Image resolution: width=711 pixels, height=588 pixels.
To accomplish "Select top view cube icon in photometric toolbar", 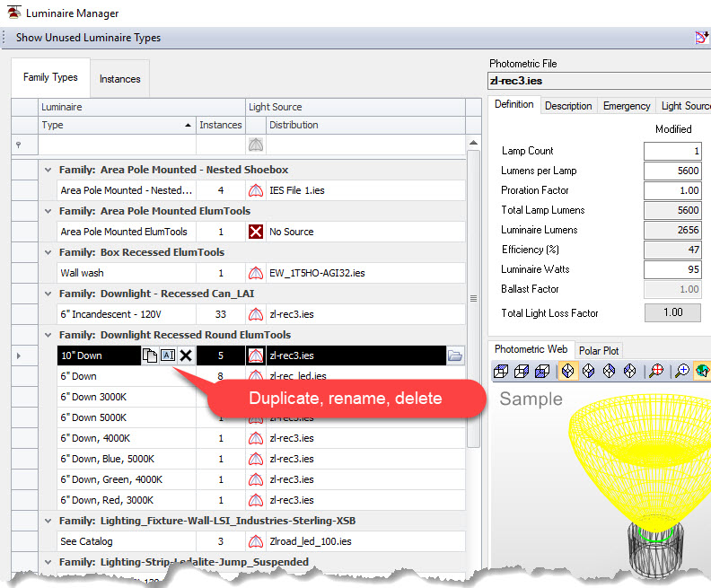I will (501, 371).
